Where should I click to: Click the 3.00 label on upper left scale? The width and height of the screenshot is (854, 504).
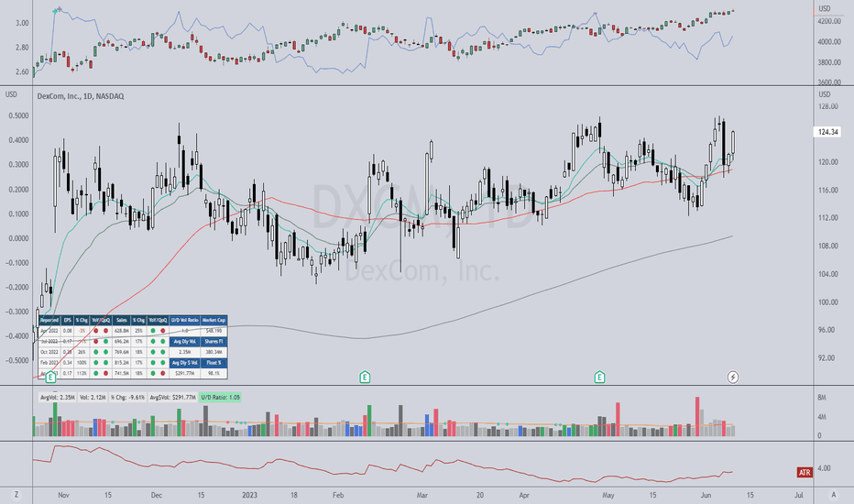[22, 23]
